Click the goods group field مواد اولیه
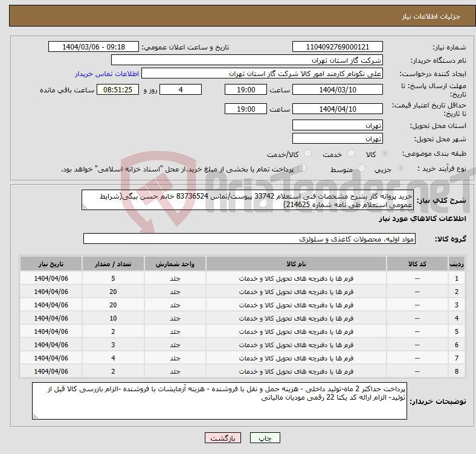The width and height of the screenshot is (476, 454). 249,238
